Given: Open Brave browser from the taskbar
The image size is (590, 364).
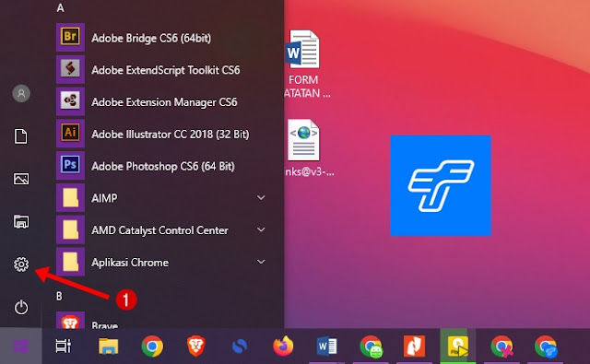Looking at the screenshot, I should 196,346.
